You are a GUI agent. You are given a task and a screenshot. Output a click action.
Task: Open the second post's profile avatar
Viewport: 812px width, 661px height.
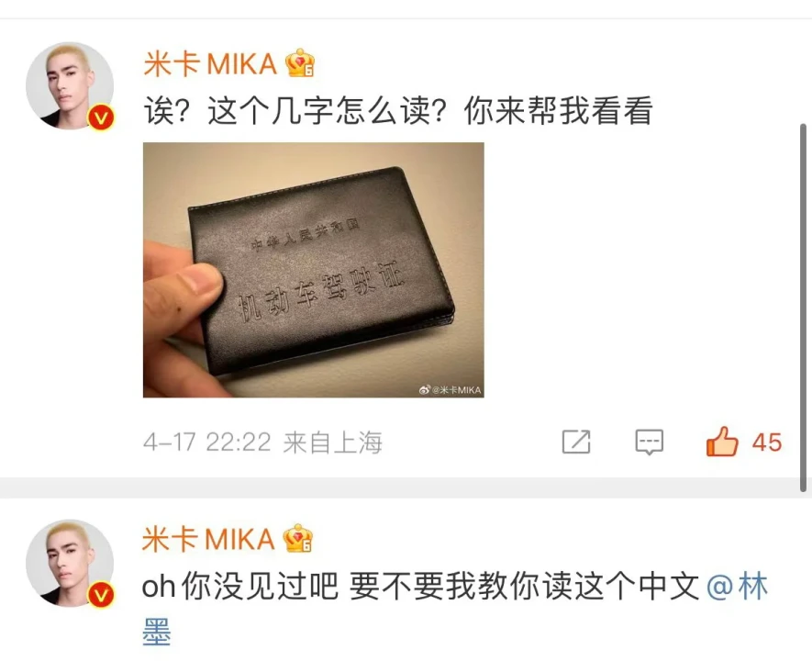point(70,563)
